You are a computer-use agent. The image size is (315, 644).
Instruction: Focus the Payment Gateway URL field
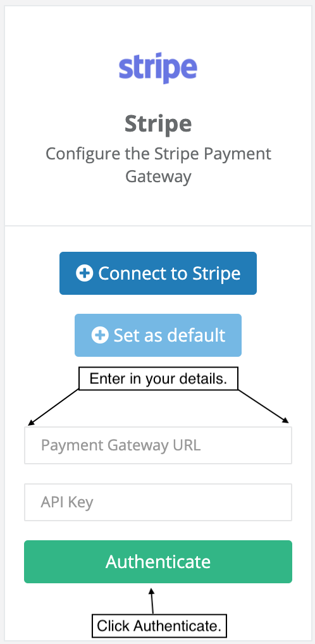click(158, 445)
